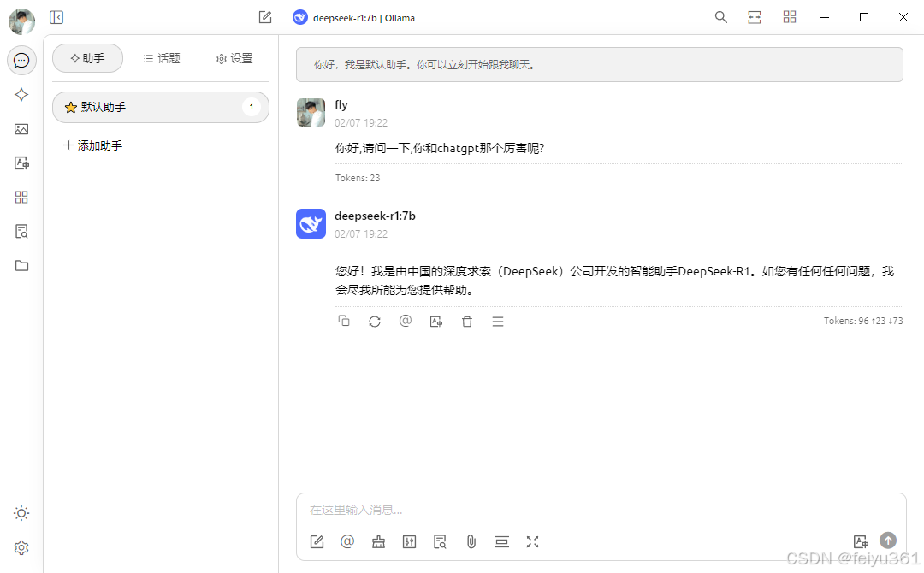Focus the 在这里输入消息 input box

click(x=601, y=510)
